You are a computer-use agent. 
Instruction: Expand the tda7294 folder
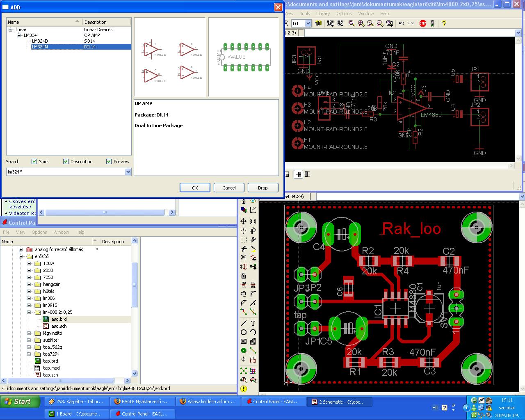(x=29, y=354)
